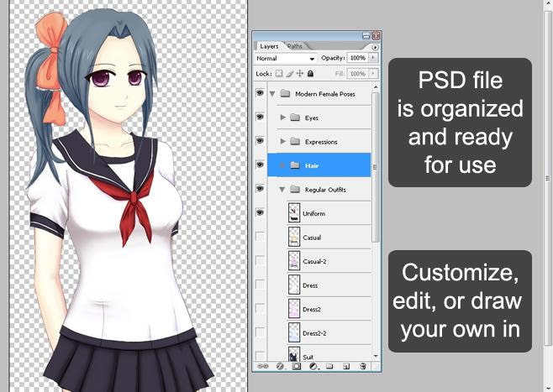Click the Modern Female Poses folder icon
Viewport: 553px width, 392px height.
pyautogui.click(x=285, y=94)
